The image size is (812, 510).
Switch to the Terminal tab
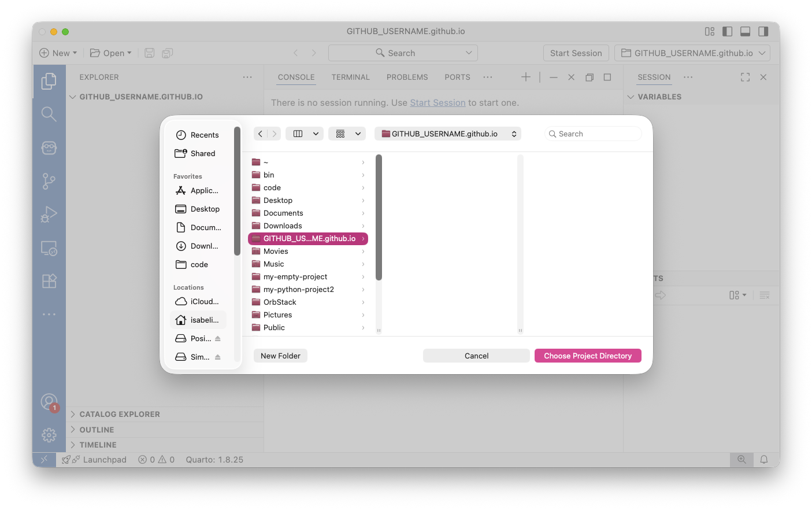click(350, 77)
